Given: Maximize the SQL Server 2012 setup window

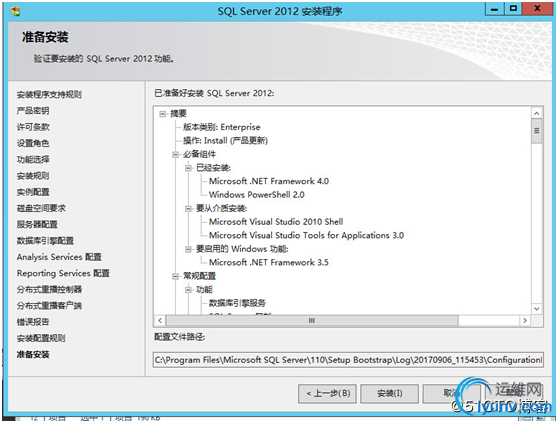Looking at the screenshot, I should 513,9.
